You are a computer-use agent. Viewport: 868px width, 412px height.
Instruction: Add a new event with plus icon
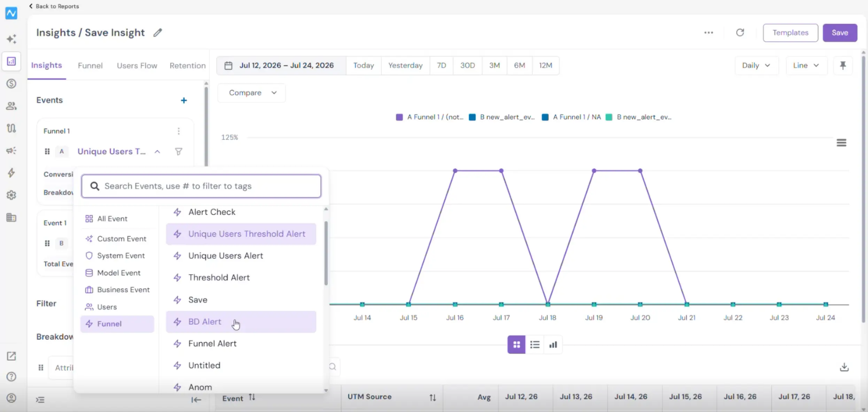click(184, 101)
